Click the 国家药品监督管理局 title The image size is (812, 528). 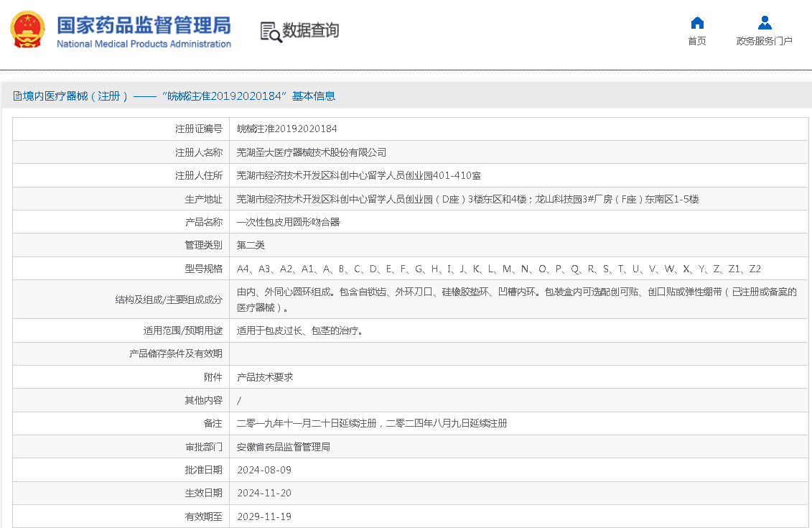pos(144,25)
